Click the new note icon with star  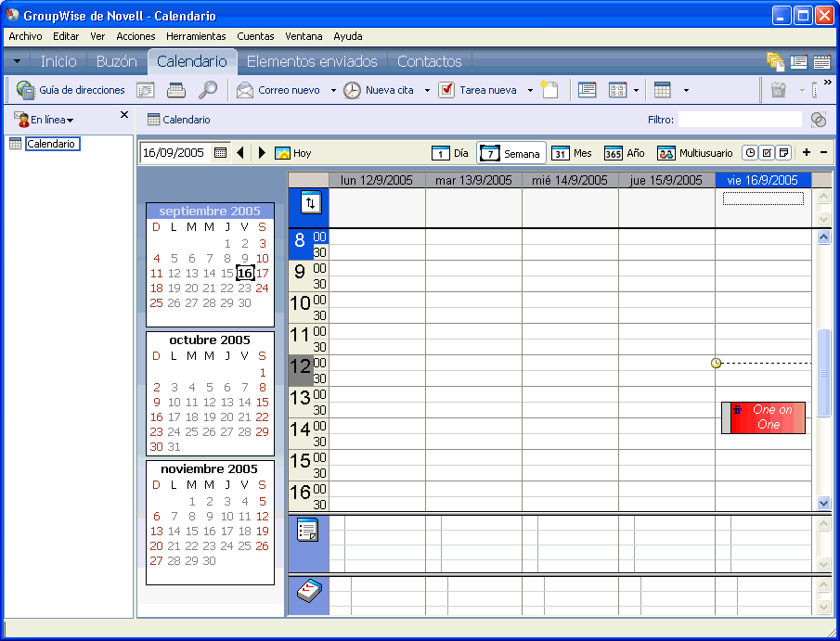[x=549, y=90]
